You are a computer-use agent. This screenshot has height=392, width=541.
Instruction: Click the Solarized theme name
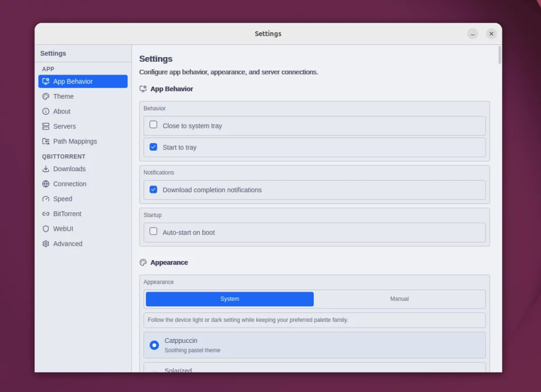[x=178, y=371]
